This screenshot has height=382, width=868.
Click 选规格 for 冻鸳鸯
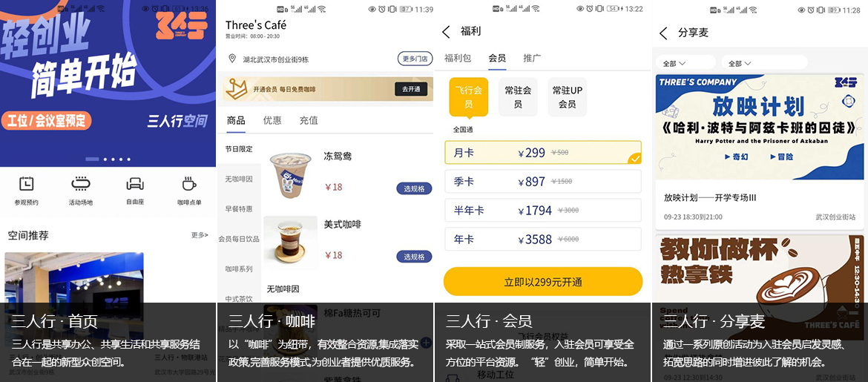[414, 189]
